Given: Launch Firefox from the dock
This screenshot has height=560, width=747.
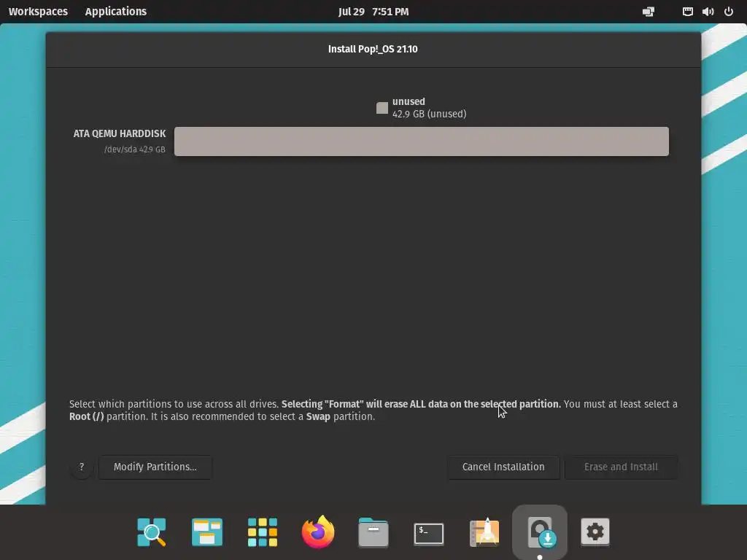Looking at the screenshot, I should pos(318,532).
